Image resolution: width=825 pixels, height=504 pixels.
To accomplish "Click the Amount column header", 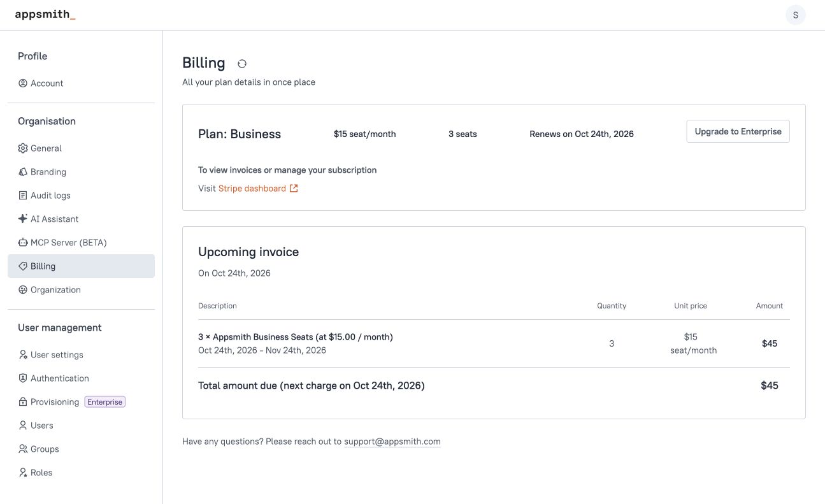I will click(x=770, y=306).
